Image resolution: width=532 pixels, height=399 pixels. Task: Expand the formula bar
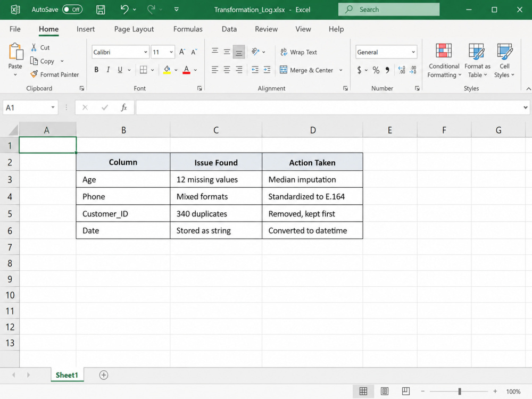click(525, 107)
